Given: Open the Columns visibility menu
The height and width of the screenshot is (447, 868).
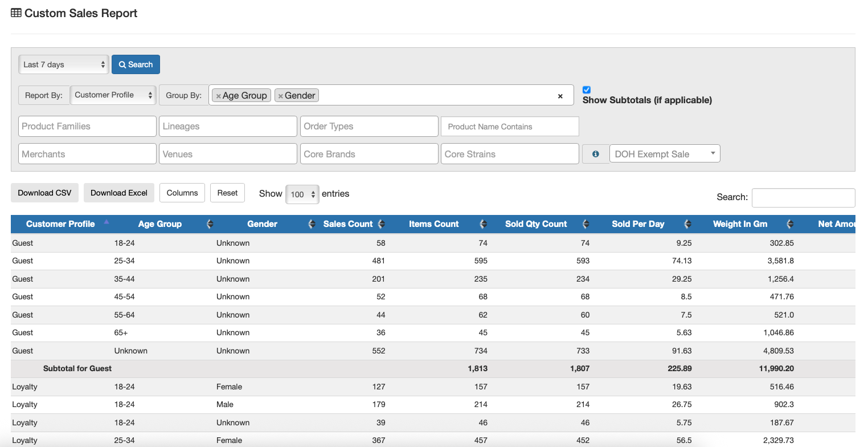Looking at the screenshot, I should pos(182,193).
